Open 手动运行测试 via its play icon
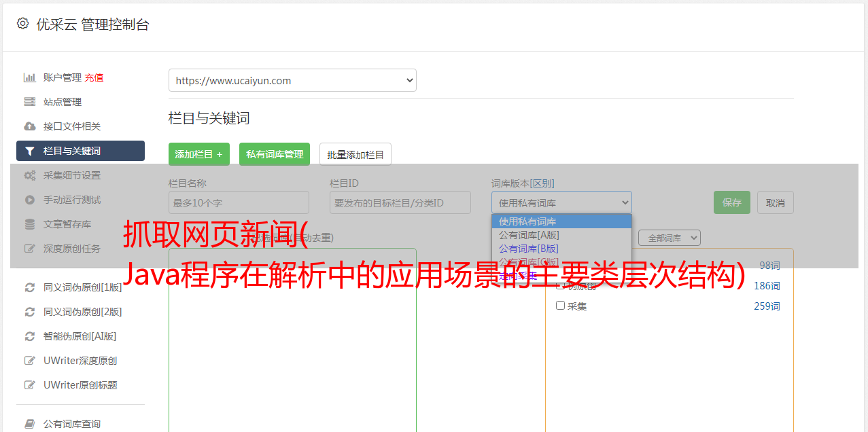Image resolution: width=868 pixels, height=432 pixels. coord(29,200)
